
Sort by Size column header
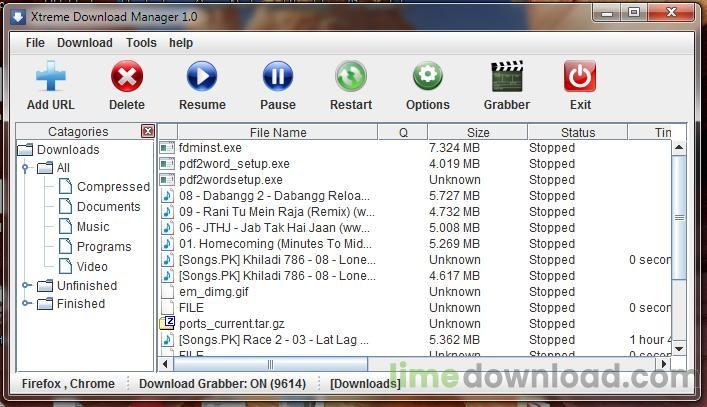point(478,132)
